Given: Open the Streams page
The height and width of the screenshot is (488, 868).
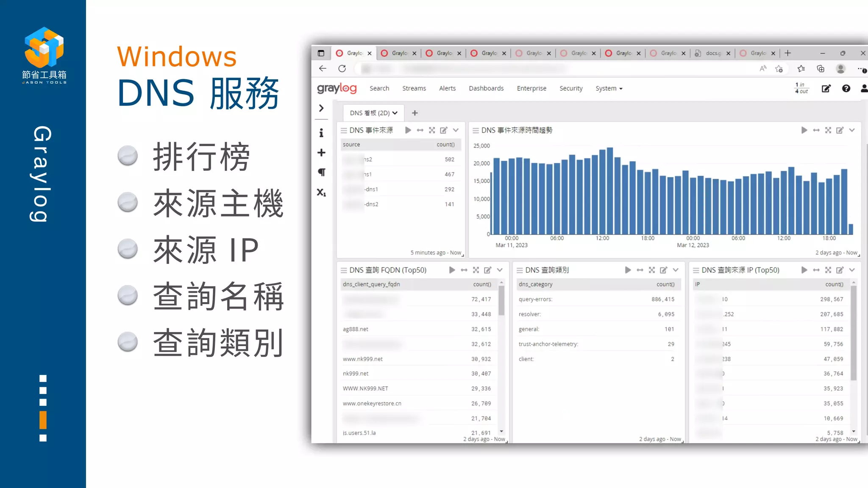Looking at the screenshot, I should pos(414,88).
